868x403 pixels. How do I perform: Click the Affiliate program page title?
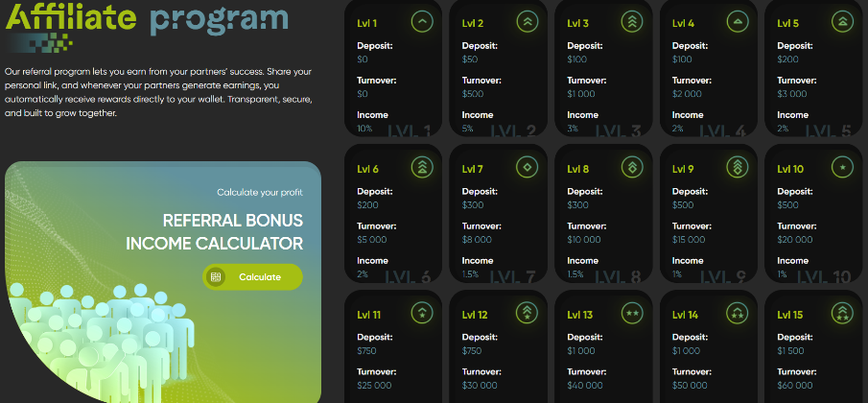point(147,17)
